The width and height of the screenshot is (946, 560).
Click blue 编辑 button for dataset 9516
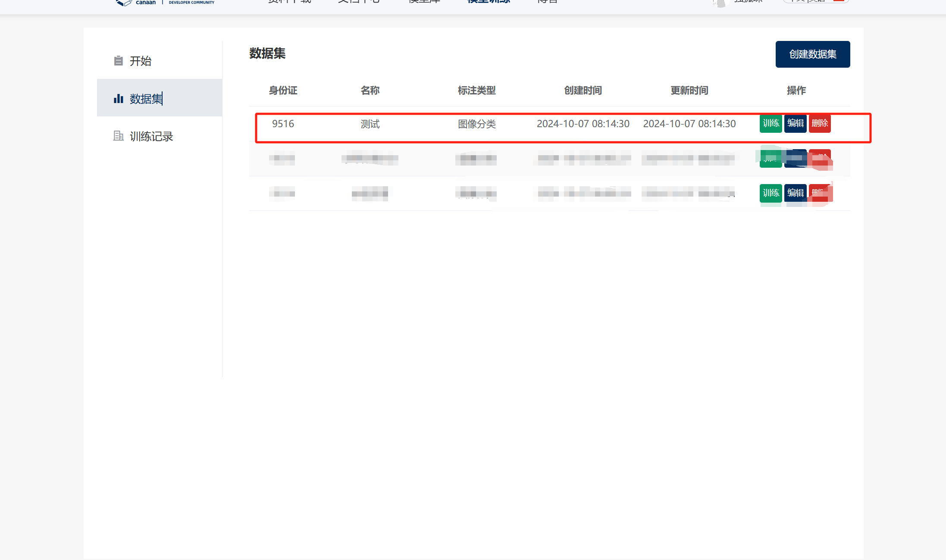pyautogui.click(x=795, y=124)
